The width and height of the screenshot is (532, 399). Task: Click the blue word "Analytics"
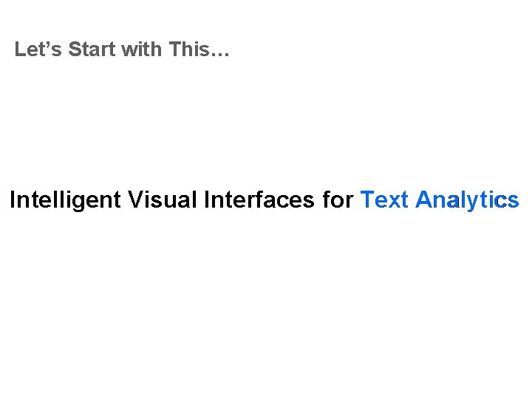point(467,200)
